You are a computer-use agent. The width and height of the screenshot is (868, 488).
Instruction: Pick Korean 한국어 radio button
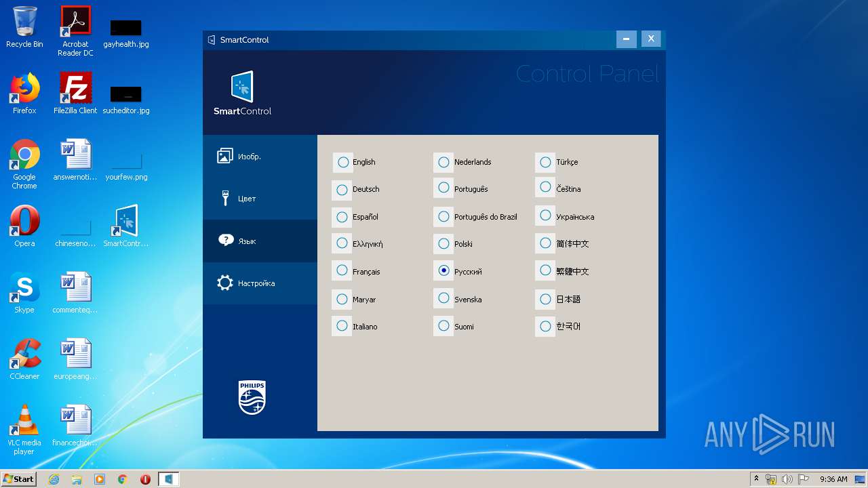(x=545, y=326)
